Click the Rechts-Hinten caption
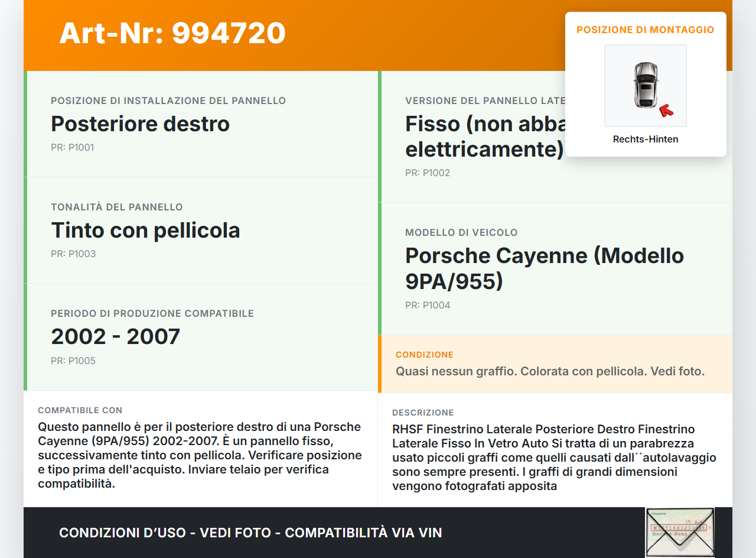Screen dimensions: 756x558 tap(645, 139)
